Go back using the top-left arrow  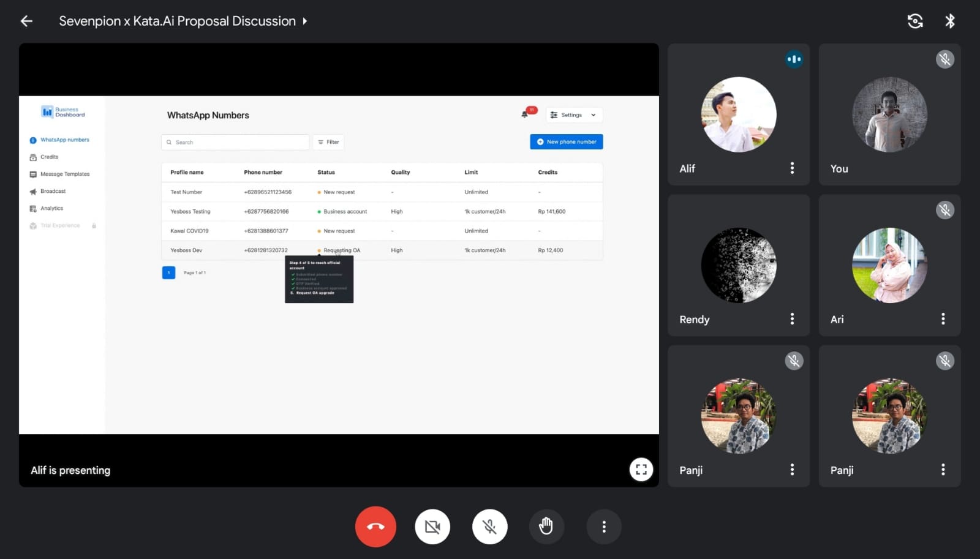pos(26,21)
